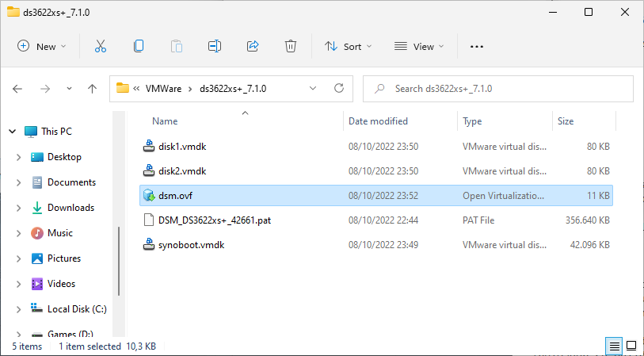Image resolution: width=644 pixels, height=356 pixels.
Task: Click the This PC monitor icon
Action: coord(31,132)
